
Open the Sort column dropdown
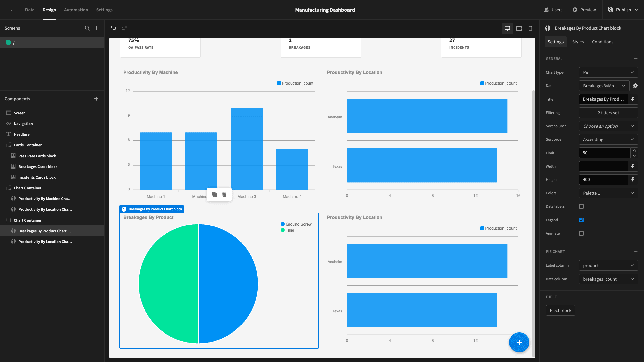tap(608, 126)
